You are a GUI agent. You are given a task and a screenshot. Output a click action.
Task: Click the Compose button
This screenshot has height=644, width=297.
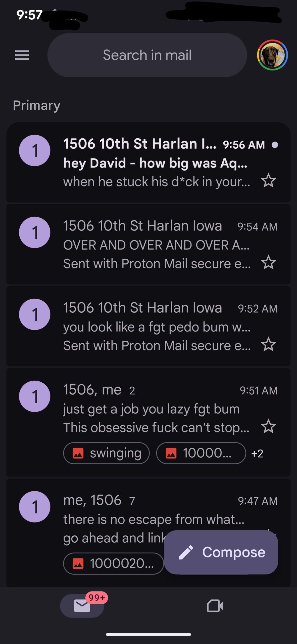point(221,552)
